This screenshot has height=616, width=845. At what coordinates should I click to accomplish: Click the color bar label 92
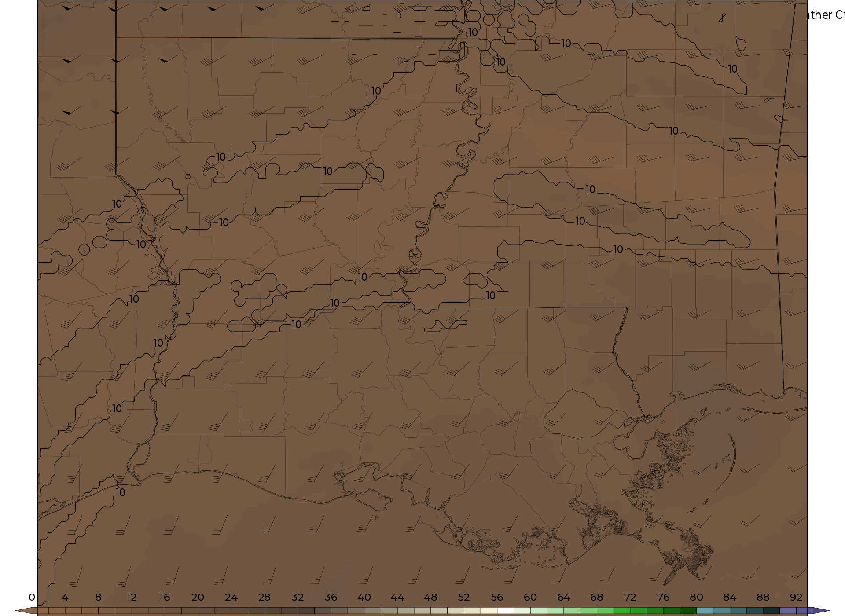click(796, 597)
